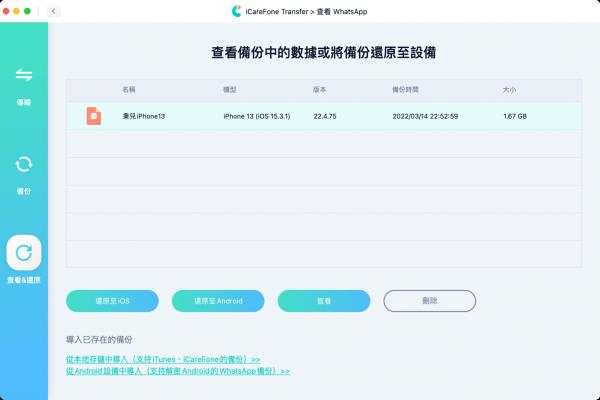The image size is (600, 400).
Task: Click the Device type column header
Action: coord(230,90)
